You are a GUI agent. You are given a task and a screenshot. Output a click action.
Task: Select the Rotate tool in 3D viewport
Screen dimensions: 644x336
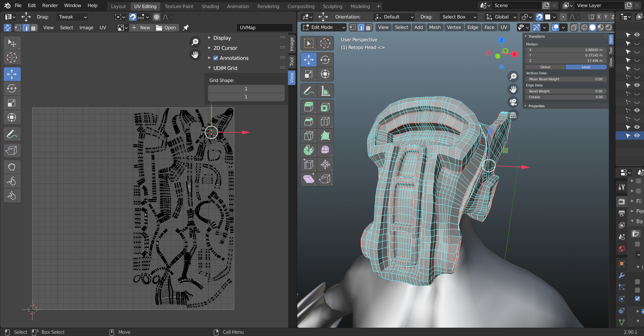[x=325, y=60]
